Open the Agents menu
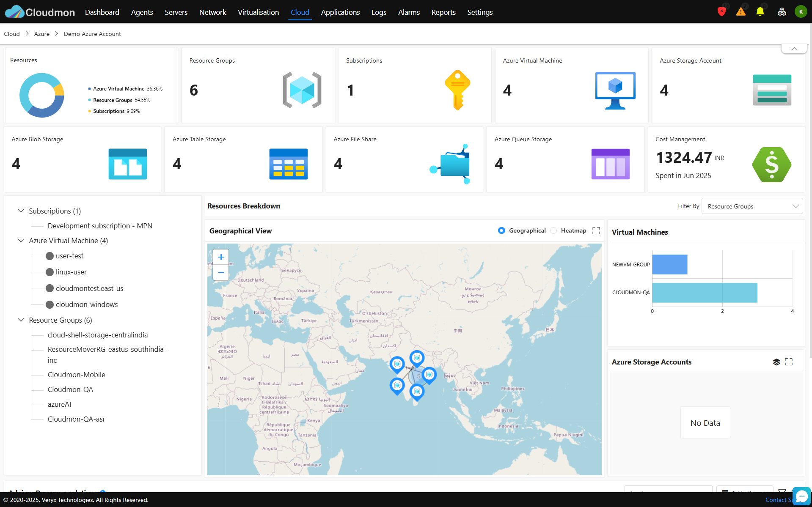Screen dimensions: 812x507 [x=142, y=12]
